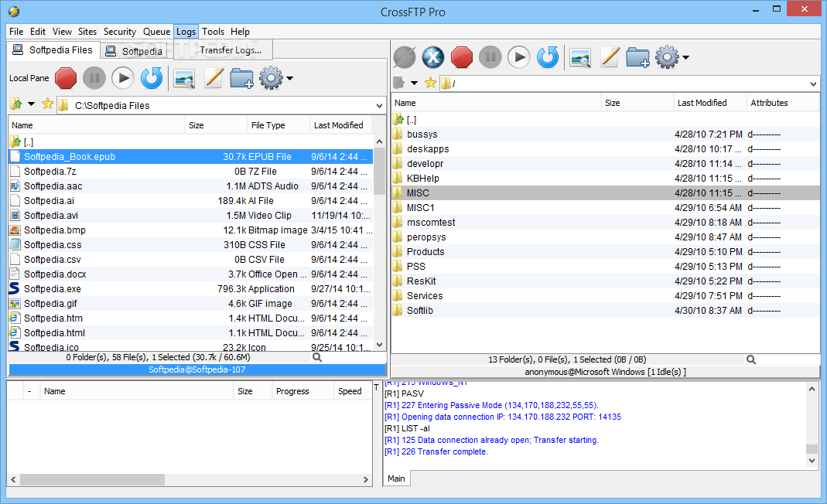The width and height of the screenshot is (827, 504).
Task: Sort remote list by Attributes column
Action: [x=783, y=103]
